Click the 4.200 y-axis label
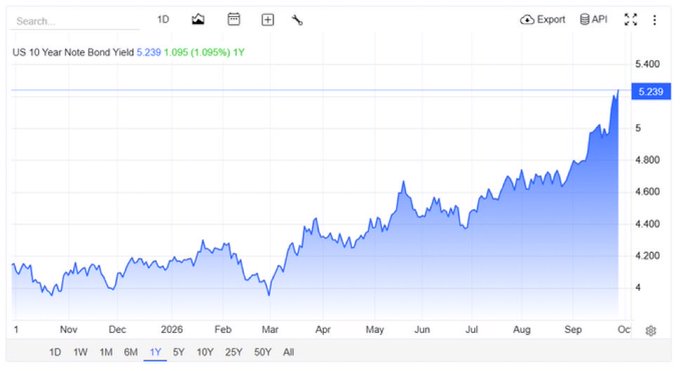Viewport: 680px width, 371px height. (647, 256)
